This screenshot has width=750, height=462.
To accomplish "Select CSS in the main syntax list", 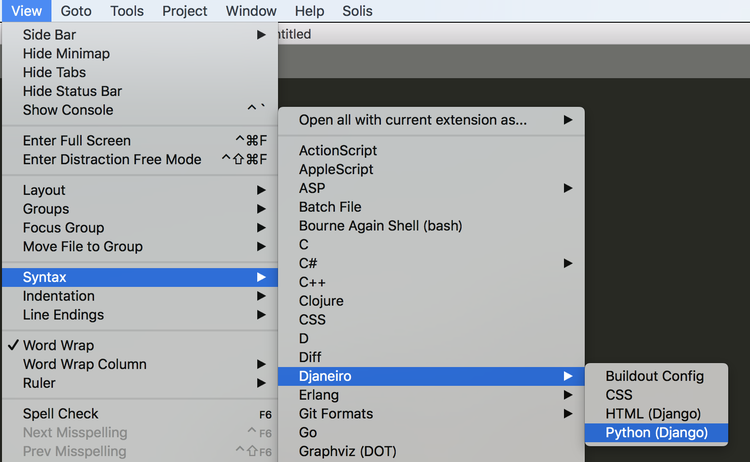I will (431, 319).
